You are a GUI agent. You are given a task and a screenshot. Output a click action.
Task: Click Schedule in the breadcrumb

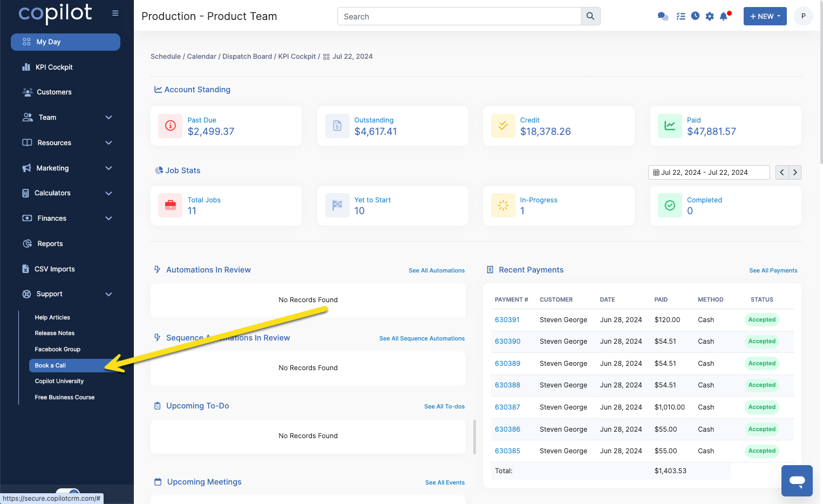166,57
